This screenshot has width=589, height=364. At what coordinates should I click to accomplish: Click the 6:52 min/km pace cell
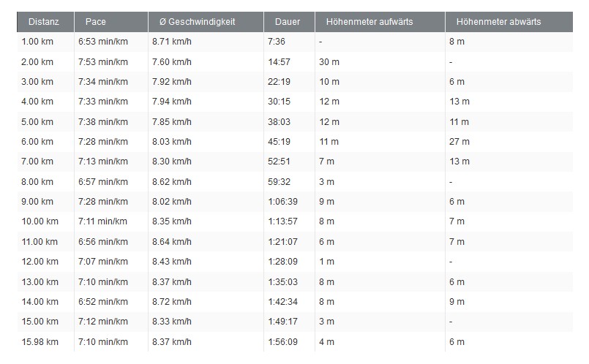coord(103,301)
